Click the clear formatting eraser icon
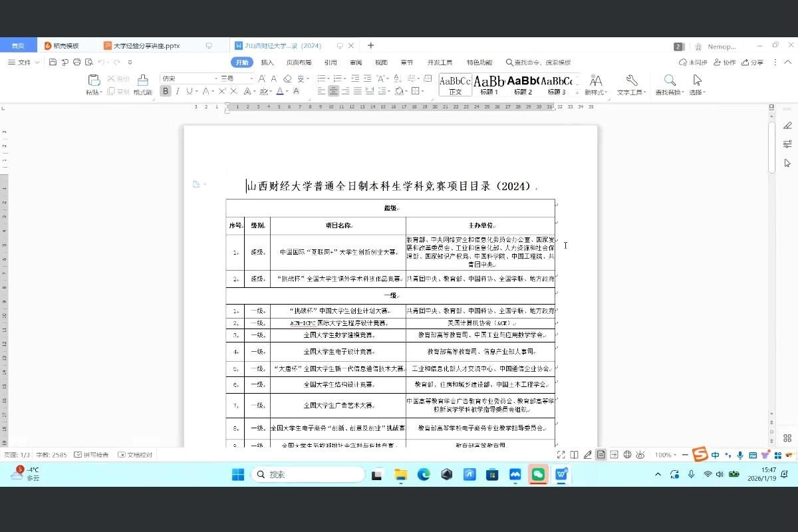 [289, 78]
